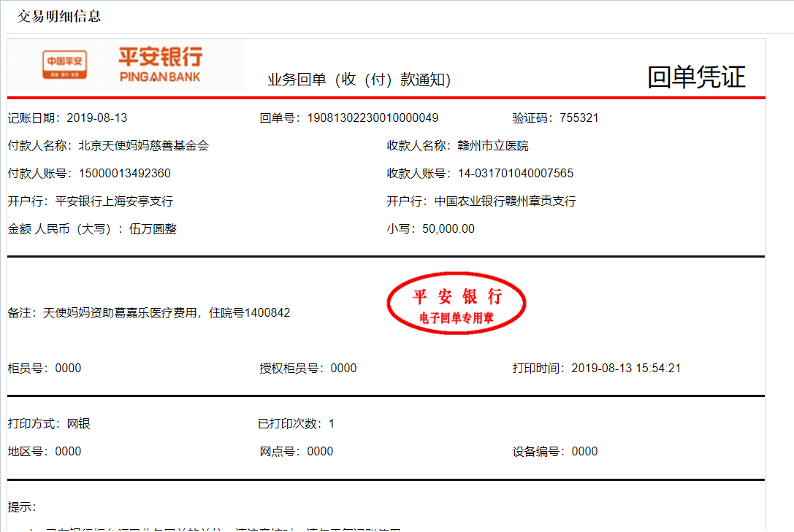Click payer name 北京天使妈妈慈善基金会
Screen dimensions: 794x532
[x=144, y=146]
